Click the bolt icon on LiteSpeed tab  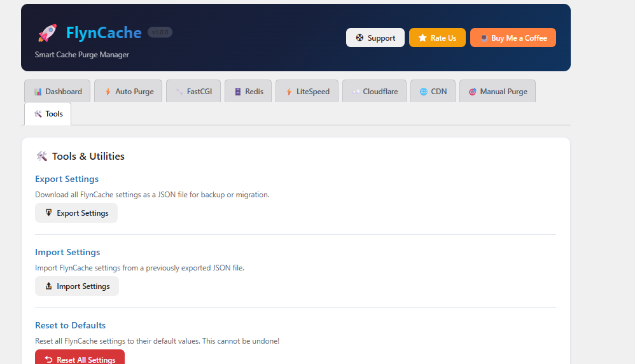(x=289, y=92)
